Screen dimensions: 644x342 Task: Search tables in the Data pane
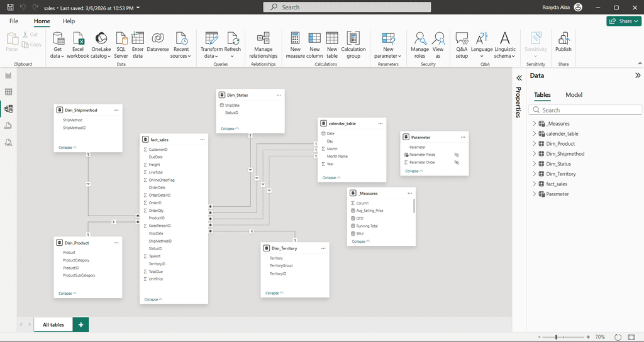585,110
